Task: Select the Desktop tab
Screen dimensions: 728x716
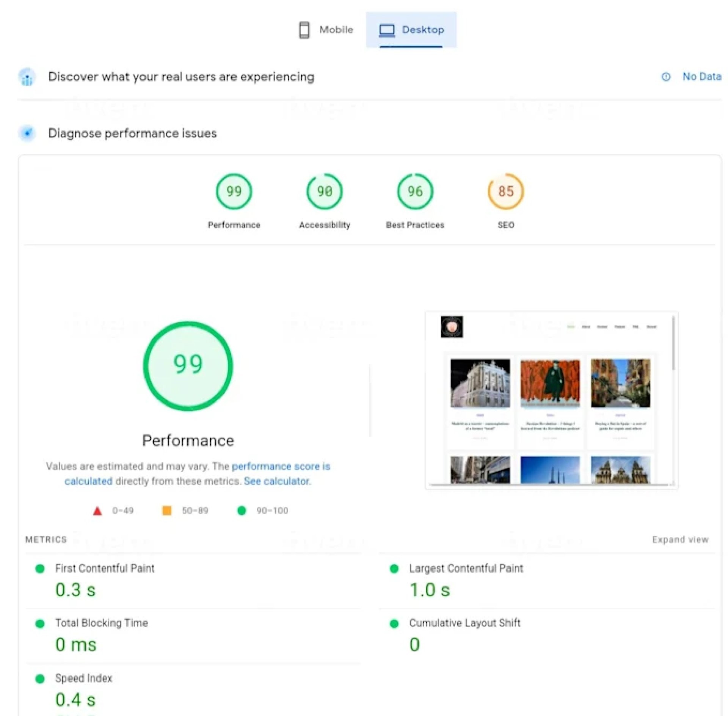Action: [x=411, y=30]
